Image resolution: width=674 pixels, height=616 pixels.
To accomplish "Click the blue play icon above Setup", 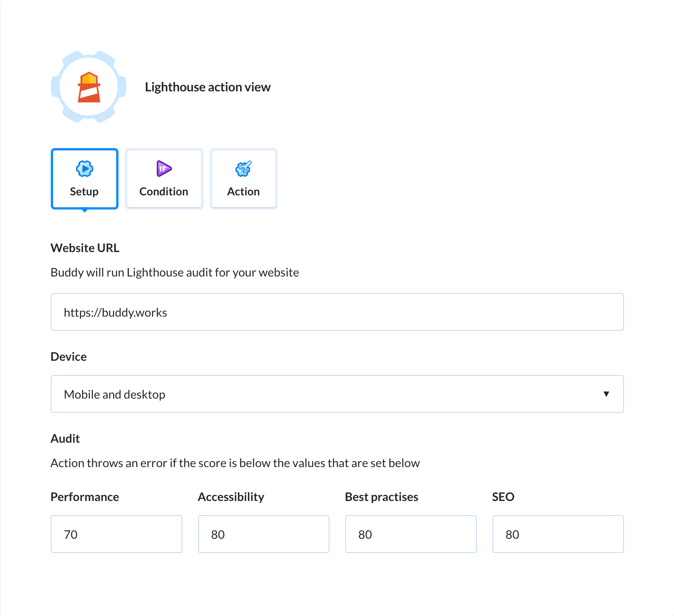I will tap(84, 169).
